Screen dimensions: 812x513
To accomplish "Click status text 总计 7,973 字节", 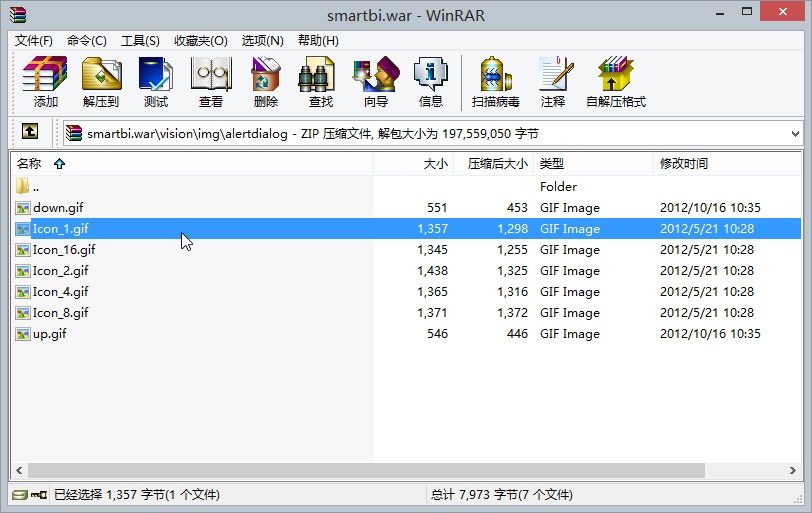I will click(x=501, y=495).
